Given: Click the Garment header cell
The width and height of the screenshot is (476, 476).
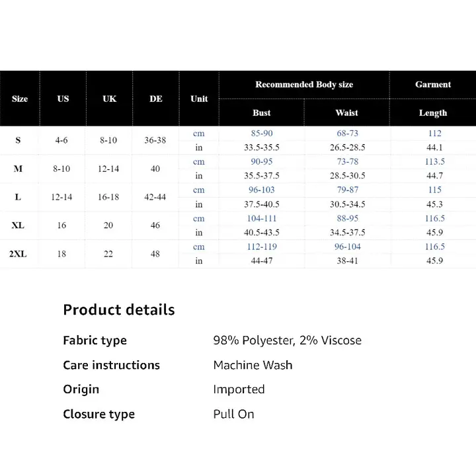Looking at the screenshot, I should coord(433,85).
